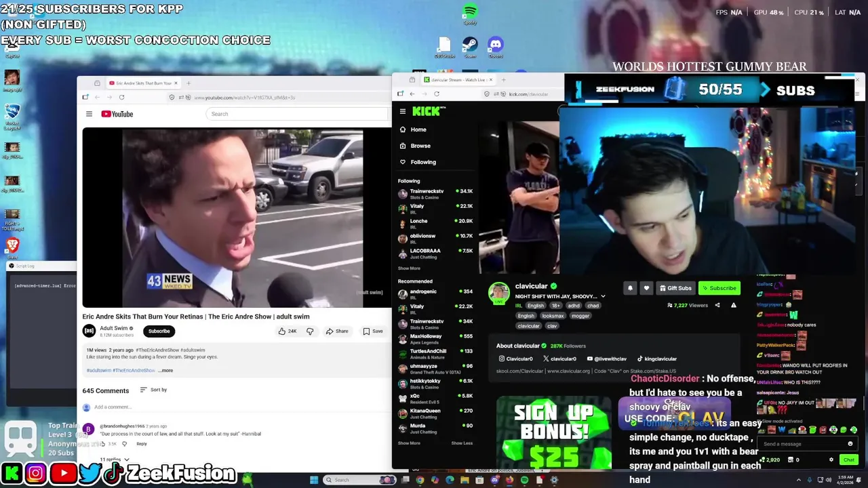
Task: Open the Kick Browse page
Action: click(415, 146)
